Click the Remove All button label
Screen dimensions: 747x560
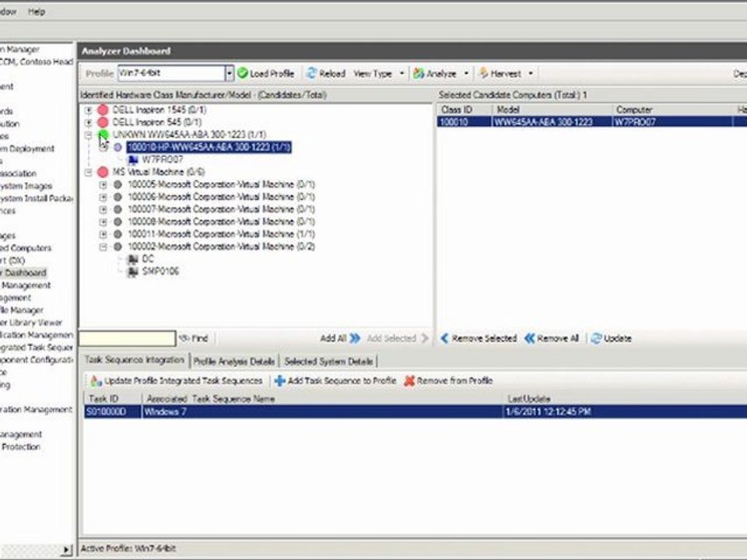[558, 338]
